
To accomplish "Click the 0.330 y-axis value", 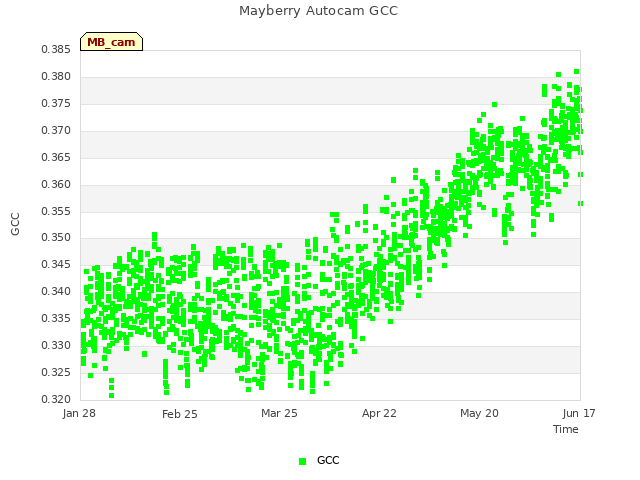I will coord(56,345).
